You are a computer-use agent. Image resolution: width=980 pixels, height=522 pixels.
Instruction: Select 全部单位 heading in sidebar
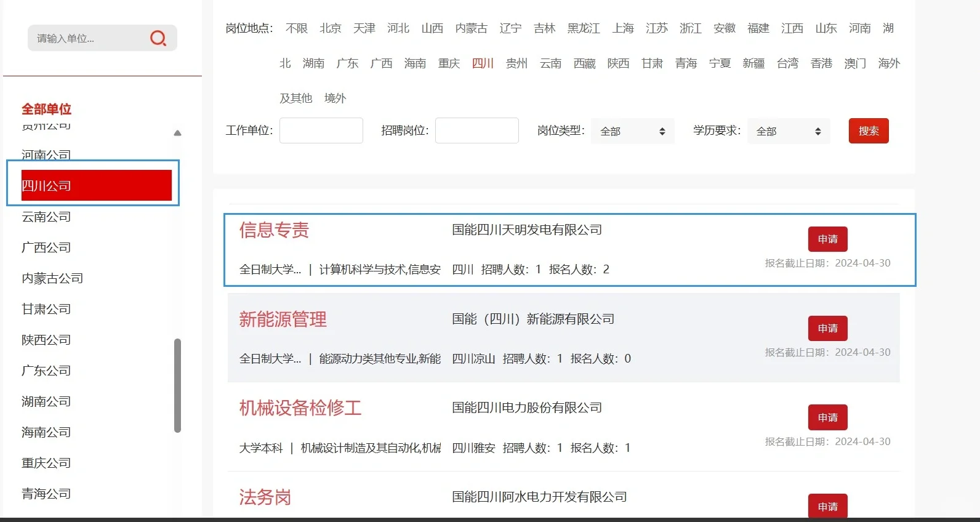click(x=46, y=109)
